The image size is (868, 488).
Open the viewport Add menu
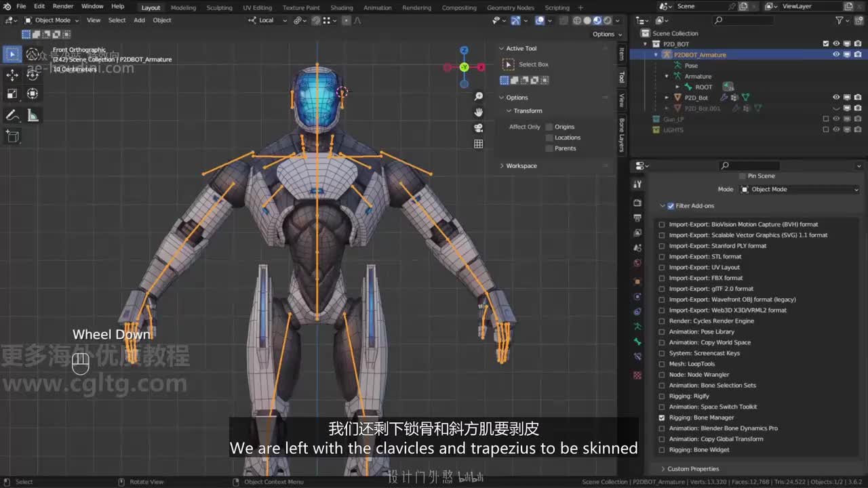(139, 20)
